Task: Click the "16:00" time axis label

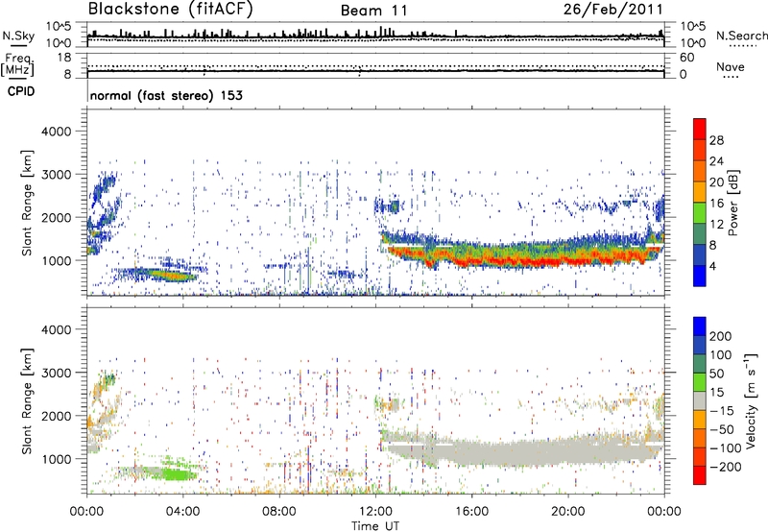Action: (x=471, y=512)
